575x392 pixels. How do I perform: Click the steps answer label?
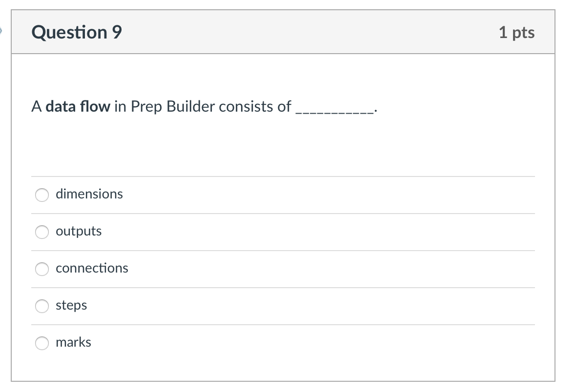(72, 305)
